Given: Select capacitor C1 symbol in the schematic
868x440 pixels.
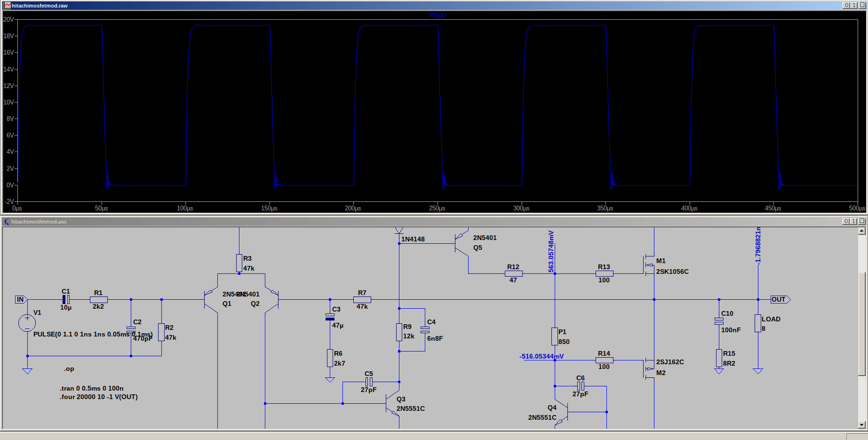Looking at the screenshot, I should pyautogui.click(x=66, y=299).
